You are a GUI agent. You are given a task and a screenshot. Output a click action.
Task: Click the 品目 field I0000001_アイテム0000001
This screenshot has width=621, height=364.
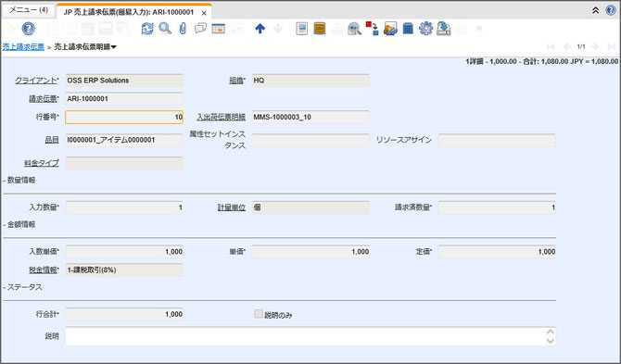pos(124,140)
